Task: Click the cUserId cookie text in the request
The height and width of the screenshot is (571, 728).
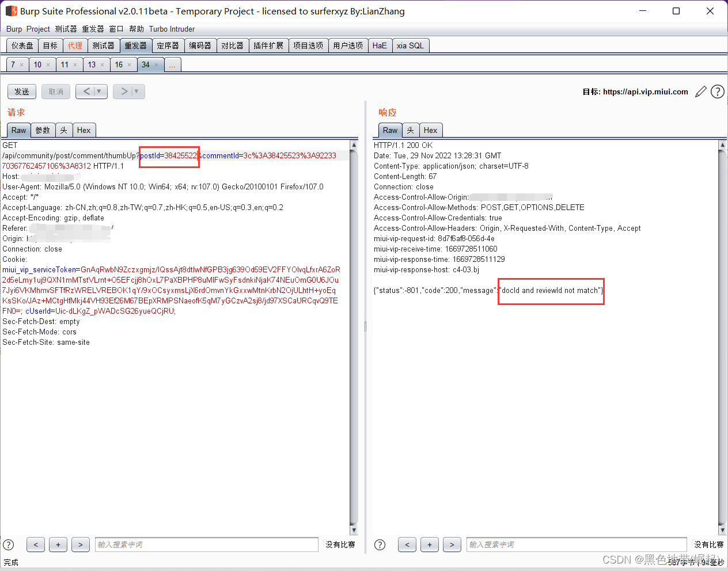Action: (100, 311)
